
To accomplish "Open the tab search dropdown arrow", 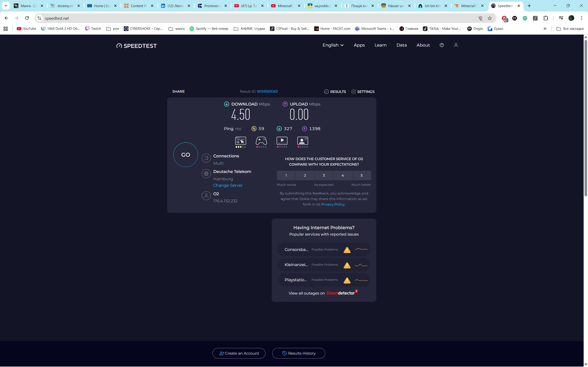I will click(6, 6).
